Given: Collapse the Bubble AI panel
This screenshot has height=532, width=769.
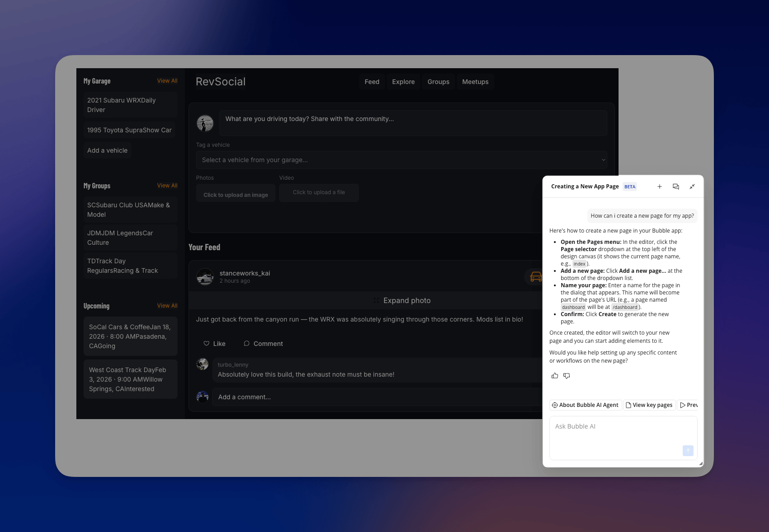Looking at the screenshot, I should [692, 186].
